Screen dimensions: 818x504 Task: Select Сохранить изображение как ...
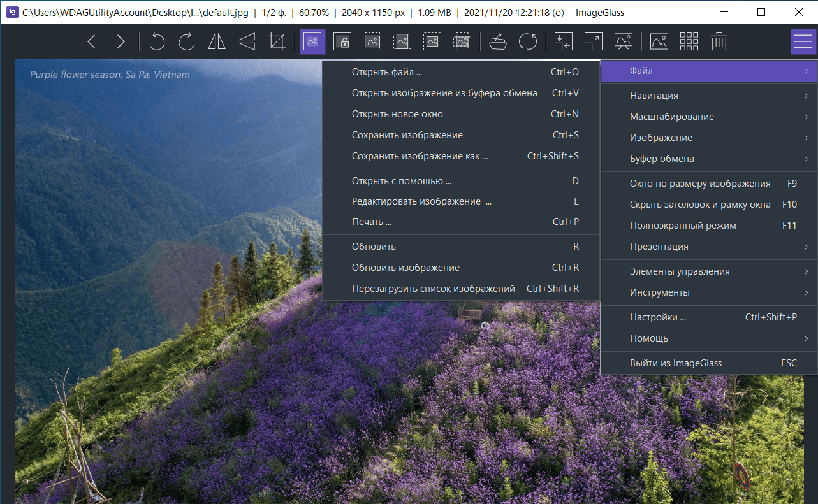tap(462, 156)
